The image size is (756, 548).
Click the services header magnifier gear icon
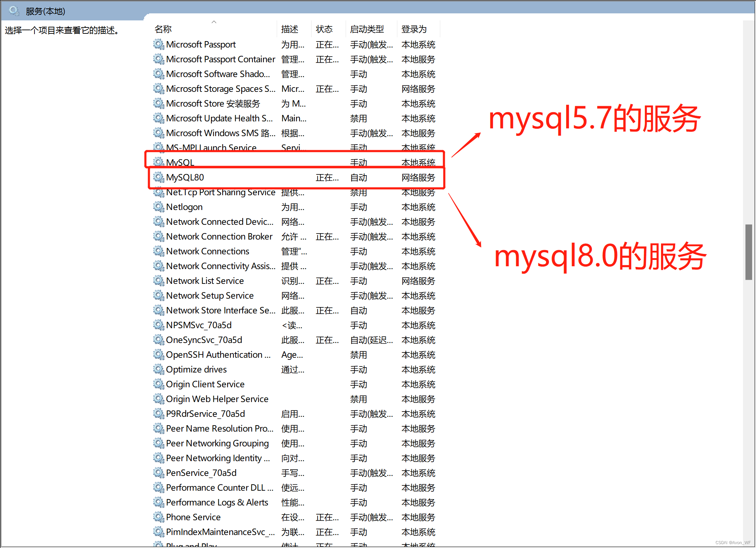(x=14, y=11)
